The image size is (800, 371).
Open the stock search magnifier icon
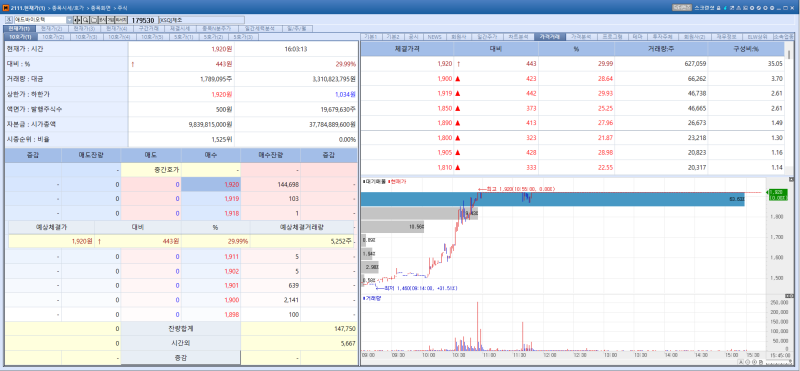pyautogui.click(x=86, y=19)
